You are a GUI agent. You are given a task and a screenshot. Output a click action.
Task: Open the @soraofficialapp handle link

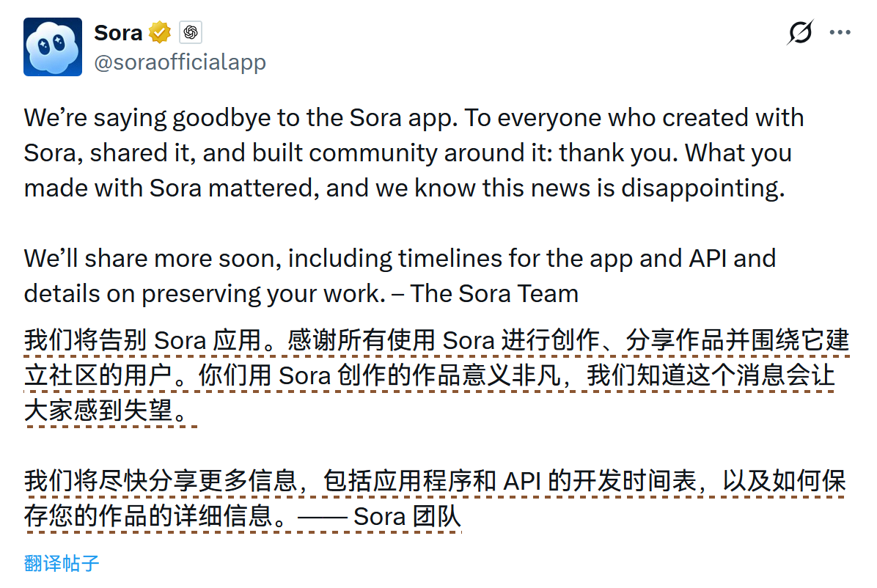point(180,62)
